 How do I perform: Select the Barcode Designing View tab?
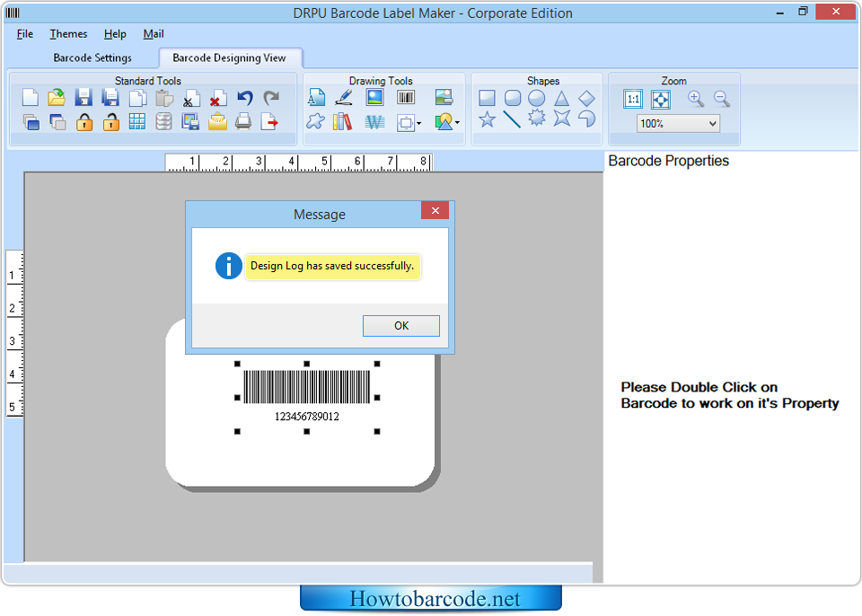(229, 57)
